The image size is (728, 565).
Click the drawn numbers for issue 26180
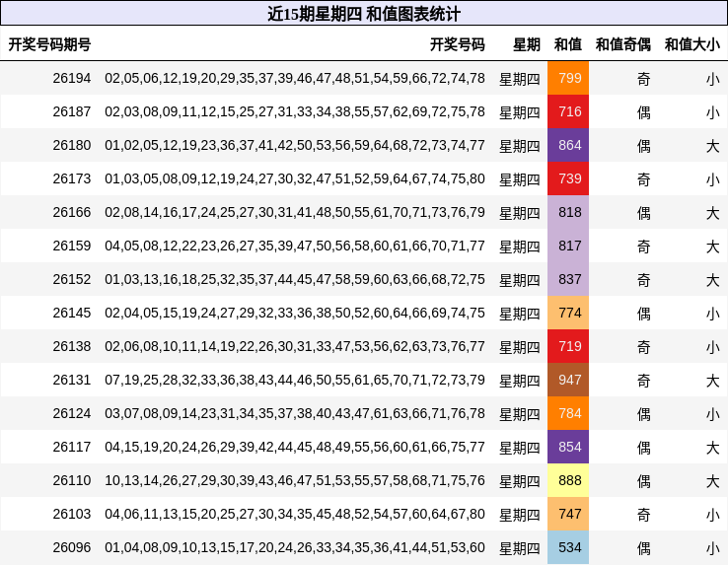pos(295,145)
